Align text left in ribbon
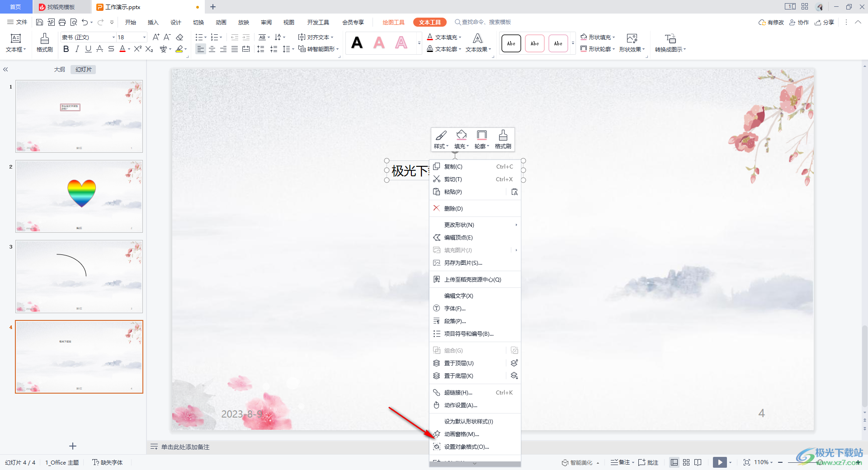 click(x=201, y=49)
